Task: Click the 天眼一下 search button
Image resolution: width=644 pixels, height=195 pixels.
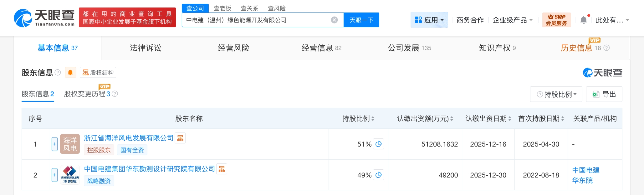Action: (361, 20)
